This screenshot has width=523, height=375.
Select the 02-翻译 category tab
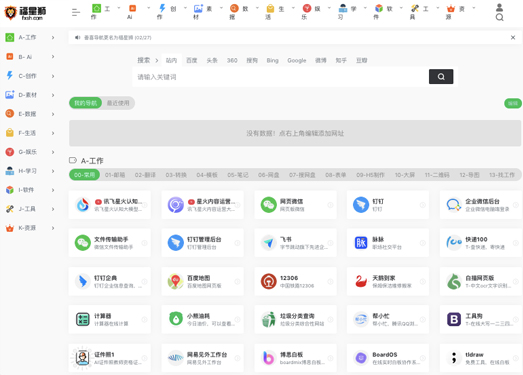point(145,175)
